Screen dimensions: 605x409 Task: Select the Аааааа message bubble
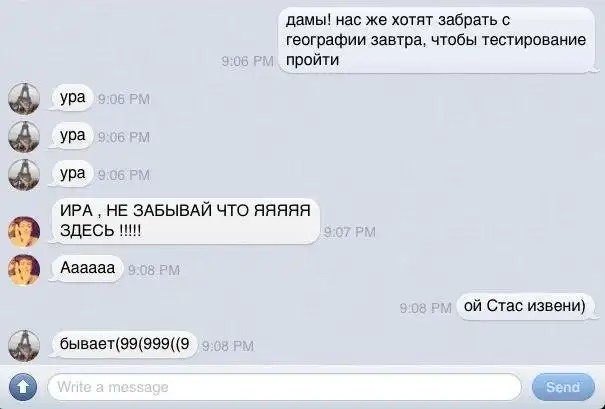(86, 268)
